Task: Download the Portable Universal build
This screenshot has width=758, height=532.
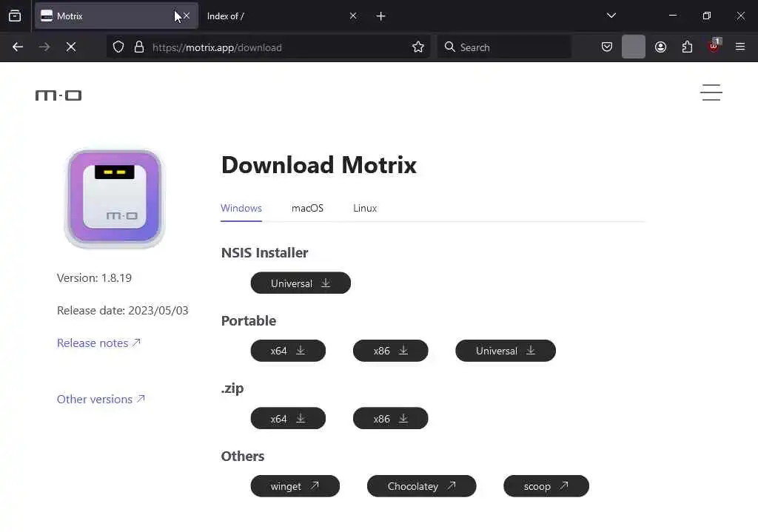Action: tap(506, 351)
